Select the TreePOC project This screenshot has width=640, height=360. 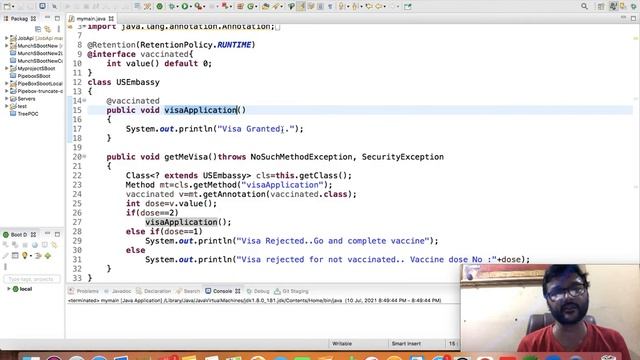[x=28, y=113]
